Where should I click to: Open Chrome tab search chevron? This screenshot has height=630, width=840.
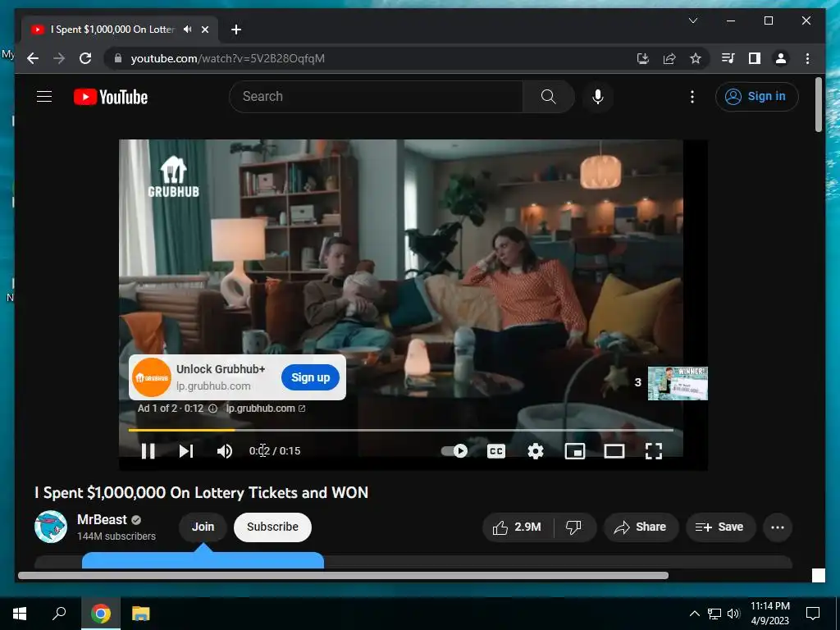(x=692, y=21)
